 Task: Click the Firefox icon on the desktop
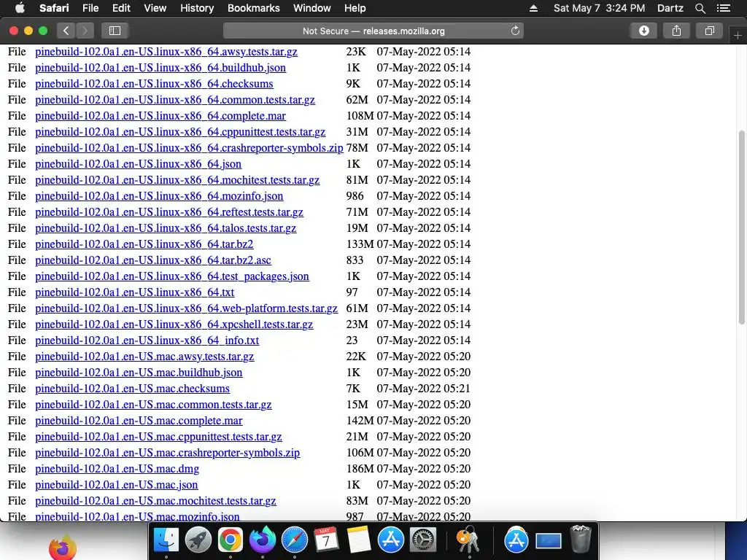click(x=63, y=548)
